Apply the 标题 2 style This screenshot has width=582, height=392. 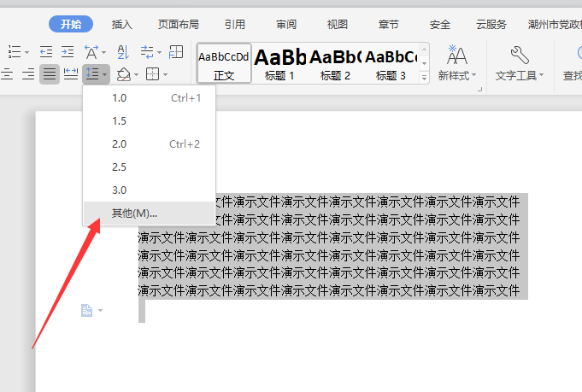pos(335,63)
